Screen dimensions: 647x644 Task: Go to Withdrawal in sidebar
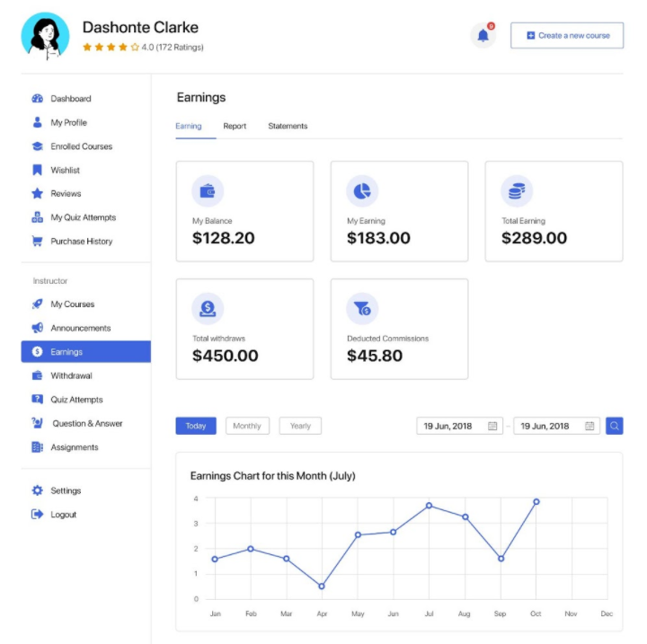click(x=71, y=375)
